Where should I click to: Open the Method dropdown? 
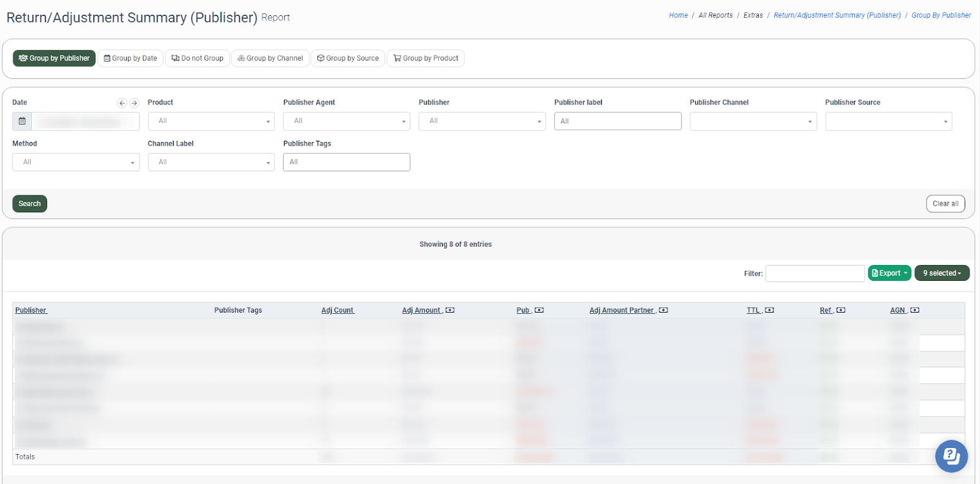coord(76,162)
